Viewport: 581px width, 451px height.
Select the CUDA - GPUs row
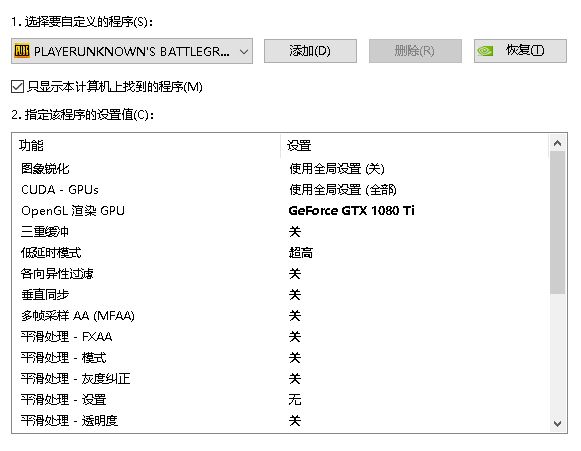[x=280, y=190]
